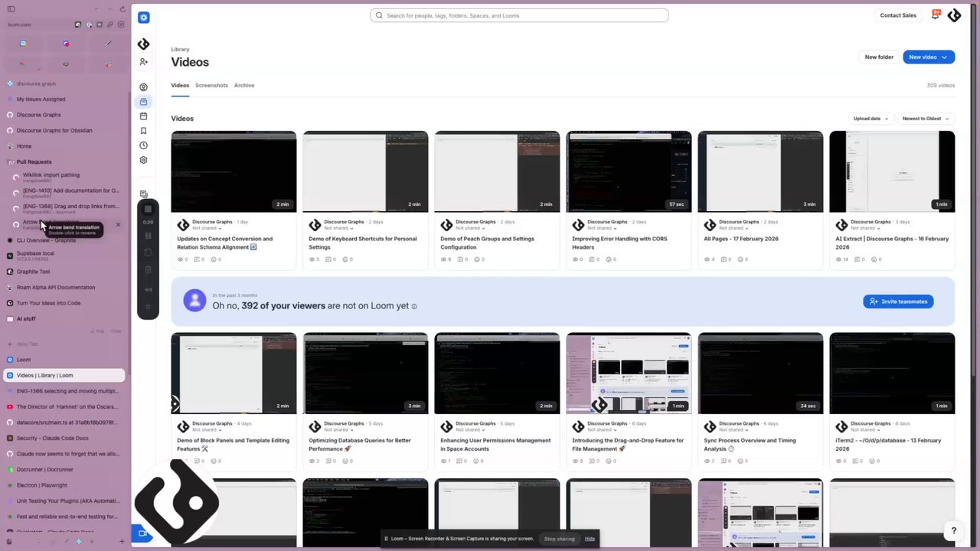Open the History clock icon in sidebar
980x551 pixels.
[143, 145]
